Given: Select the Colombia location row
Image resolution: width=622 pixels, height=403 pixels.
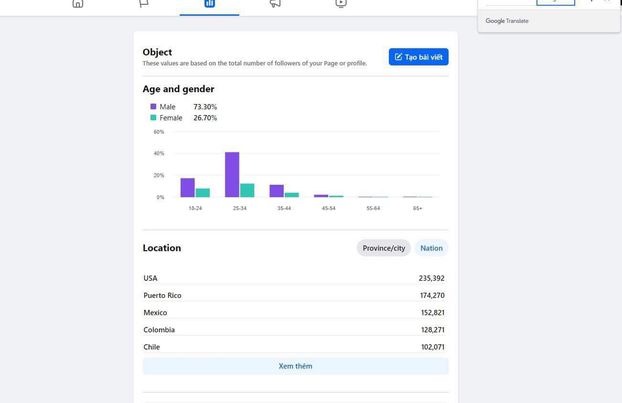Looking at the screenshot, I should 295,329.
